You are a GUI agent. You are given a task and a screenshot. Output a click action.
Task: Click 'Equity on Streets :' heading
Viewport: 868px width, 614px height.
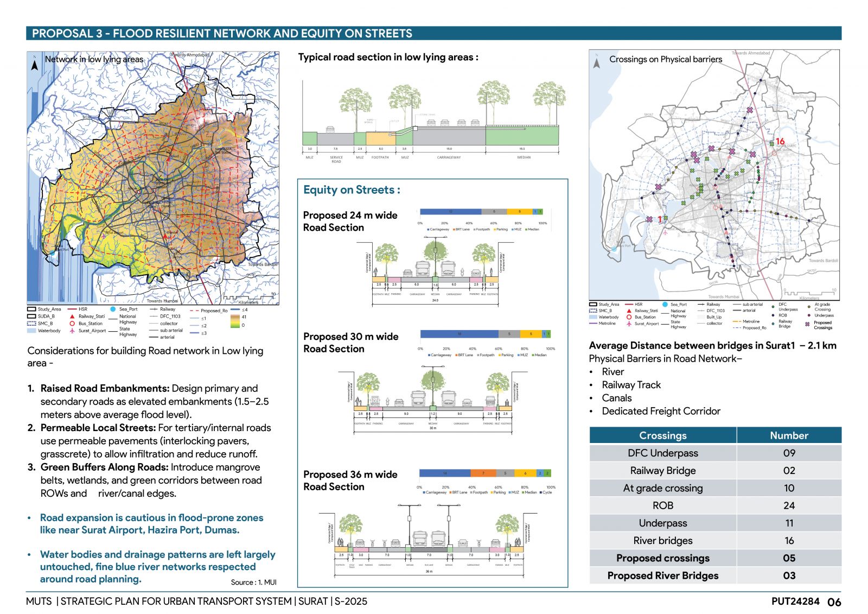pyautogui.click(x=352, y=190)
